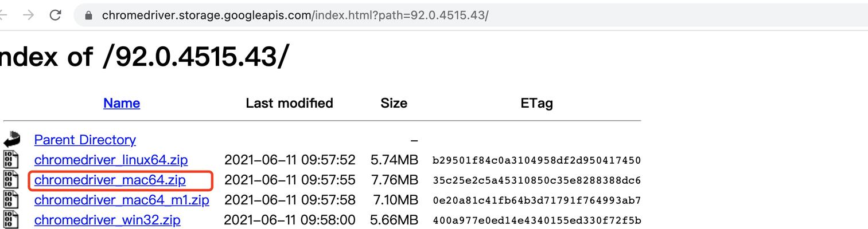Click the Last modified column header
The height and width of the screenshot is (229, 868).
tap(289, 103)
